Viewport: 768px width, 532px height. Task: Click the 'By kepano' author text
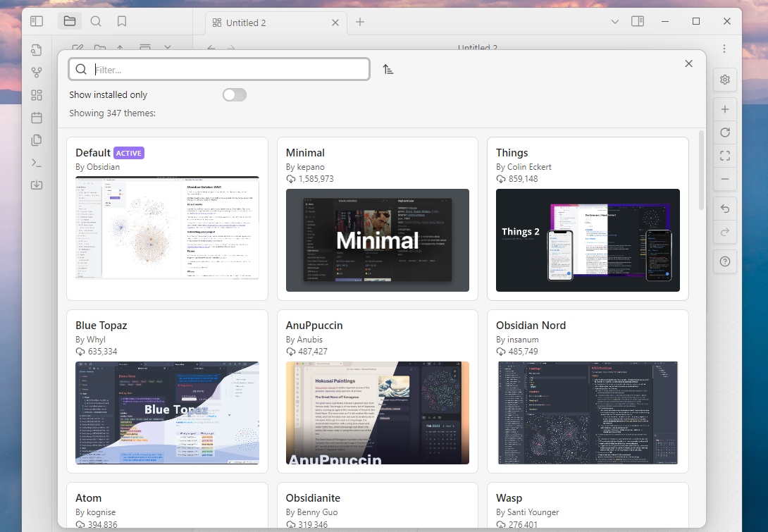(x=305, y=167)
